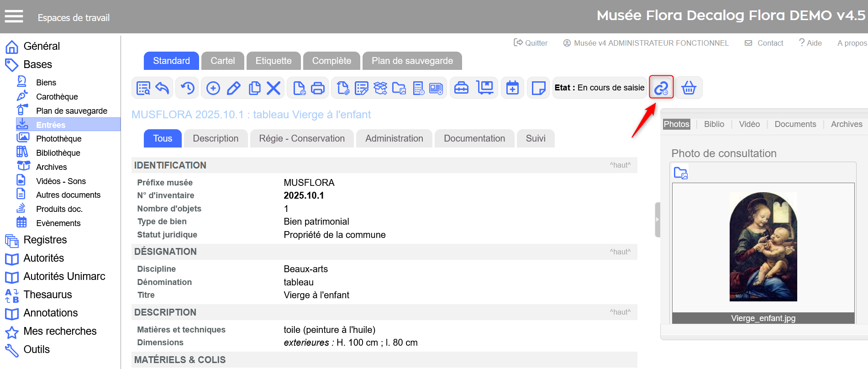The image size is (868, 369).
Task: Open the Etat status field
Action: pyautogui.click(x=599, y=88)
